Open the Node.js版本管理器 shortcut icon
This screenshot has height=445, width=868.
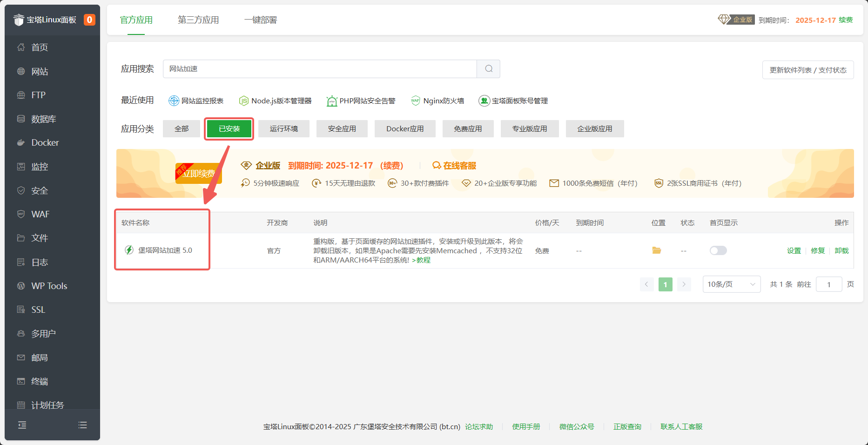click(x=243, y=101)
